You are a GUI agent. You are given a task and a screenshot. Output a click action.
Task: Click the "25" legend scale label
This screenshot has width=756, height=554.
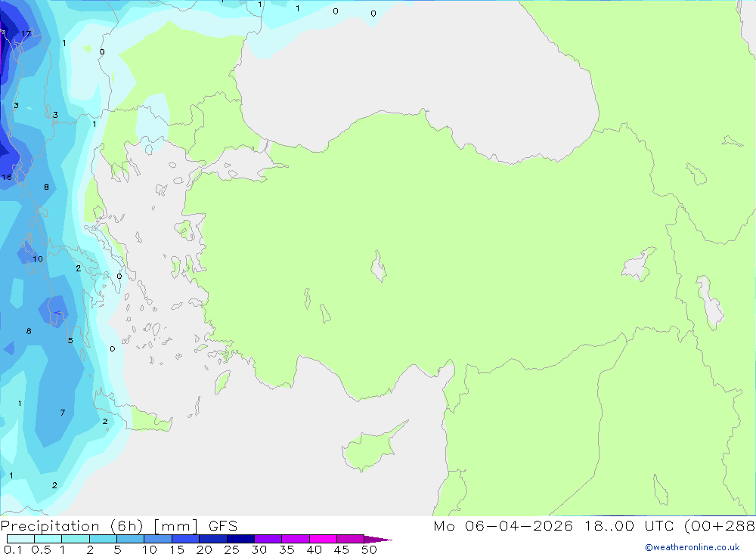click(231, 549)
